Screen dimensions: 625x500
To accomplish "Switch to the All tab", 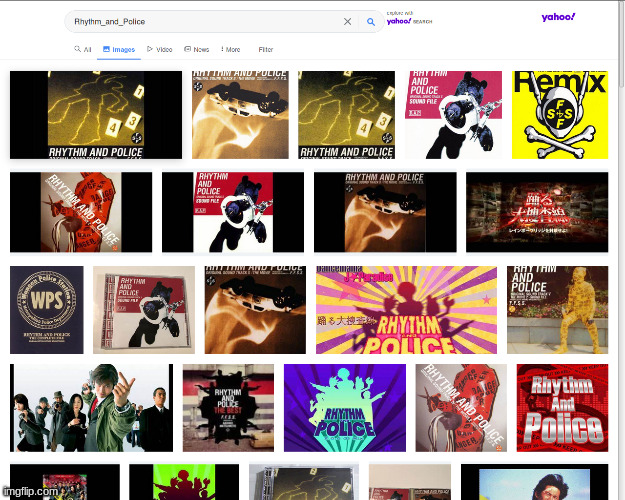I will 83,49.
